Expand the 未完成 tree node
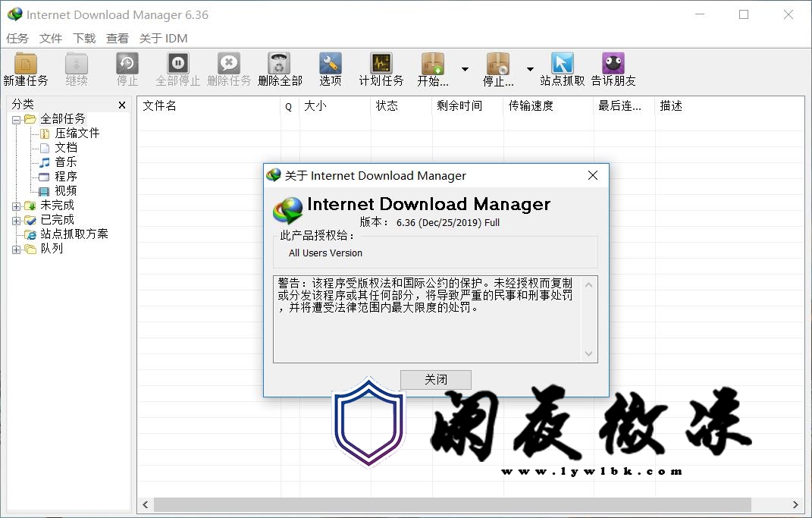This screenshot has height=518, width=812. tap(17, 206)
